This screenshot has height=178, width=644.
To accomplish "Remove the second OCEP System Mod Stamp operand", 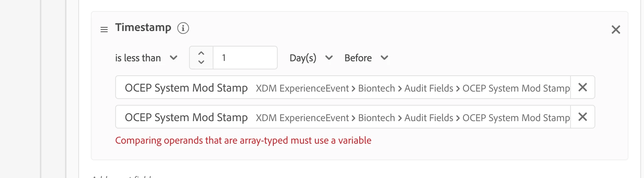I will point(583,117).
